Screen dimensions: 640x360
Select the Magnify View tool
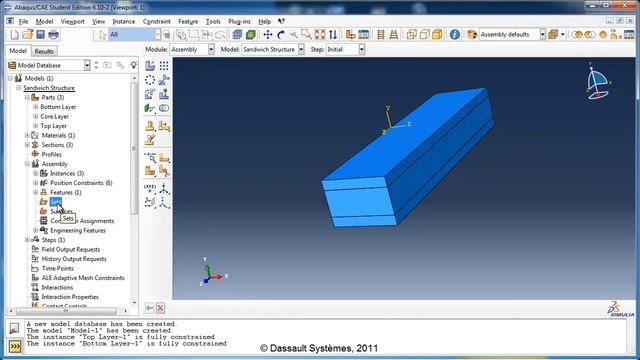click(x=293, y=35)
